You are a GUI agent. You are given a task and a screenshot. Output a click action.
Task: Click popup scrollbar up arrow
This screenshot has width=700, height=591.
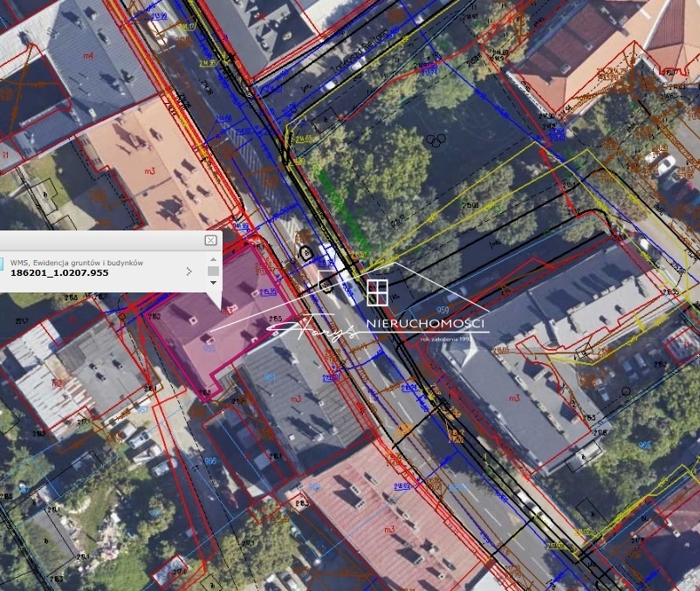(213, 259)
